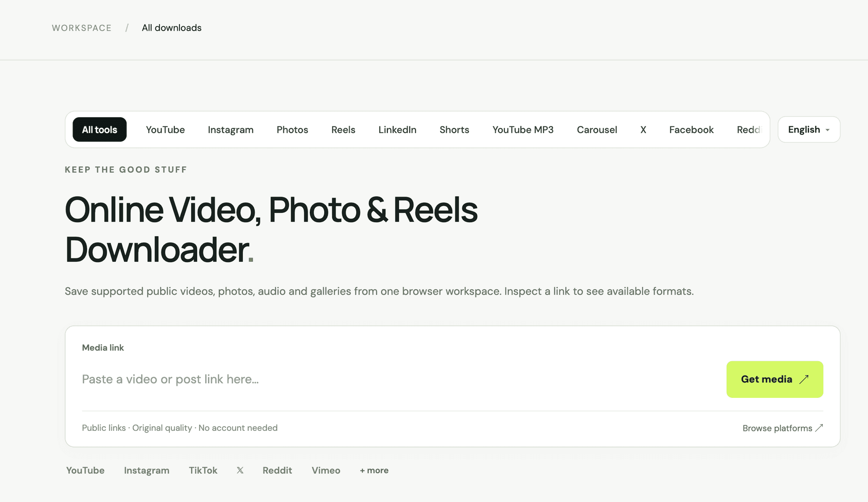Open the Browse platforms link

(782, 428)
